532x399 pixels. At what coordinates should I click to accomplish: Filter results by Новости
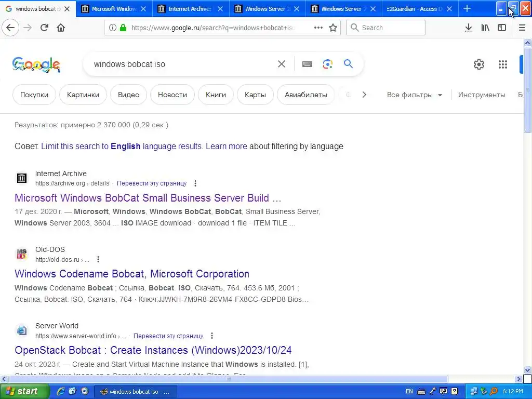[x=172, y=95]
